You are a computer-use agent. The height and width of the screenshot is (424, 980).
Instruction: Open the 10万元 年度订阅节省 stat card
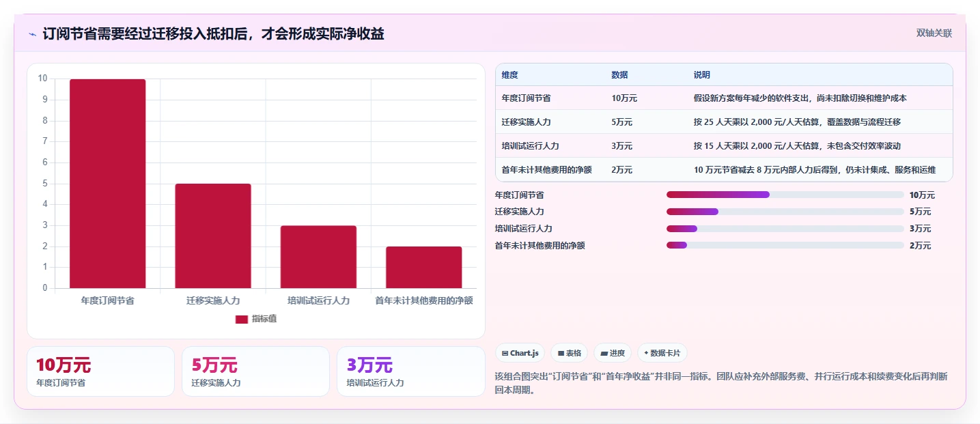(100, 371)
